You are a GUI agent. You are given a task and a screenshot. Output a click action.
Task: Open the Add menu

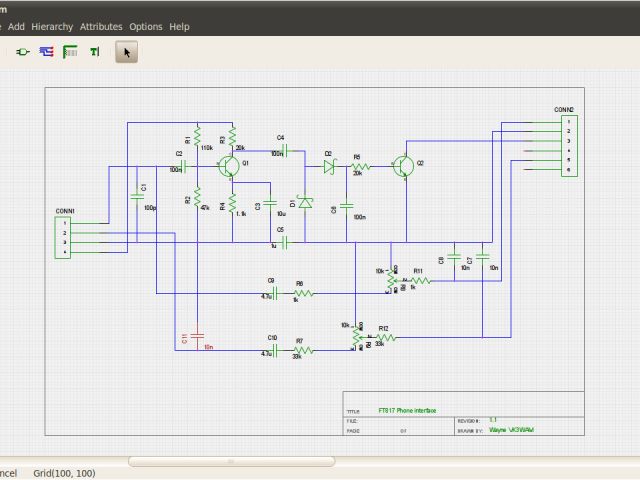pyautogui.click(x=16, y=26)
